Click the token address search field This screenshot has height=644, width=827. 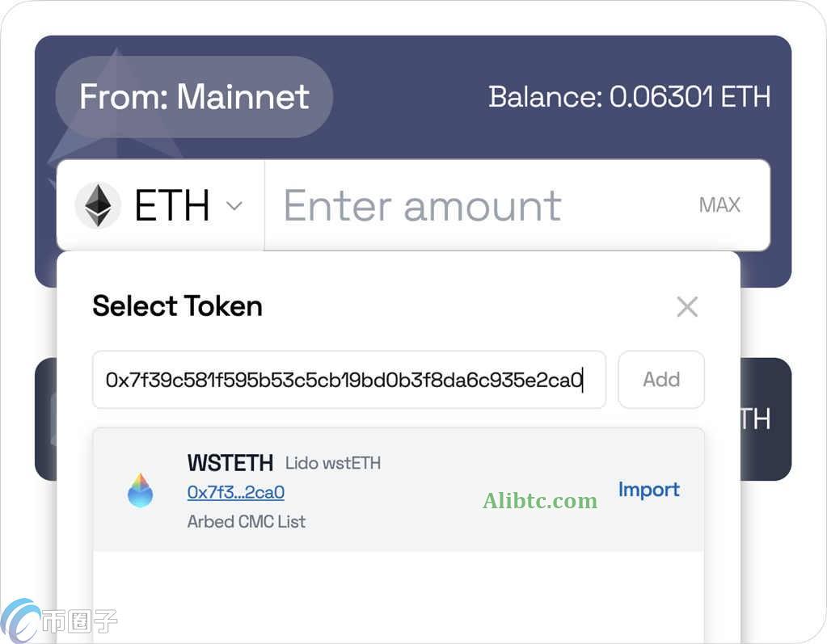(348, 380)
